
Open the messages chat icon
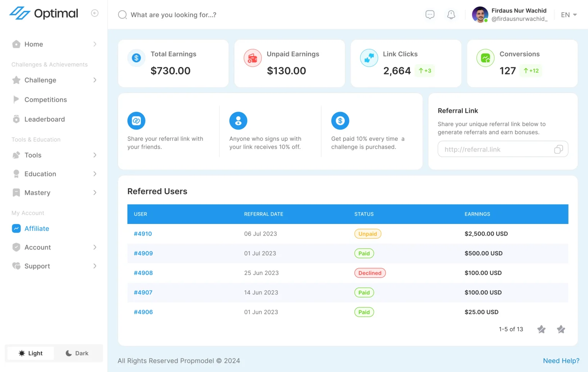pos(430,15)
